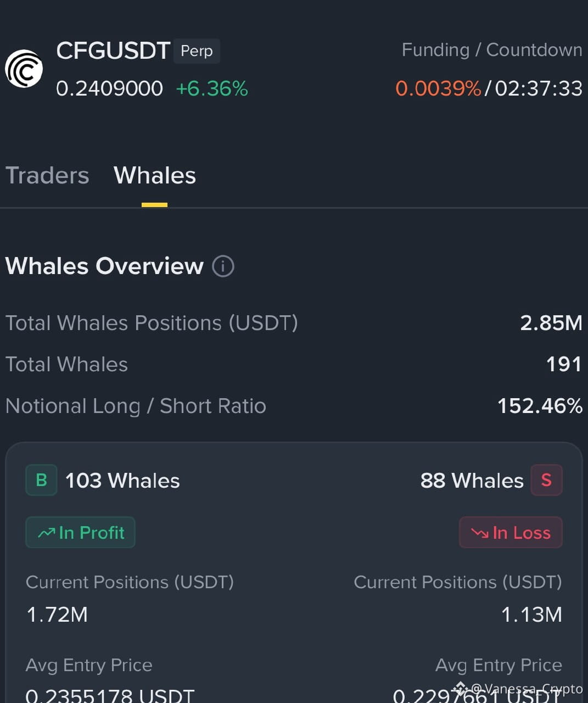The image size is (588, 703).
Task: Tap the 103 Whales long side label
Action: click(x=122, y=481)
